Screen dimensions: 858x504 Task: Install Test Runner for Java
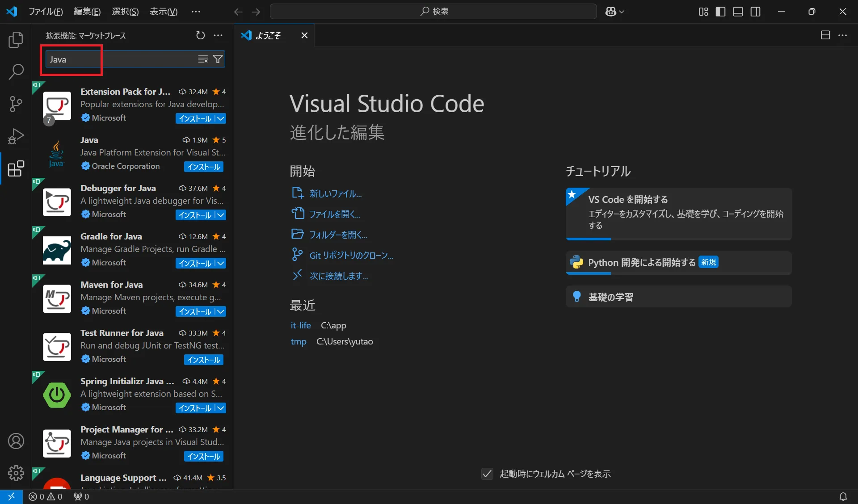204,360
